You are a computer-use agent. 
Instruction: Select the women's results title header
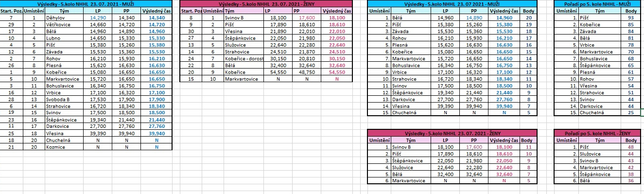265,3
